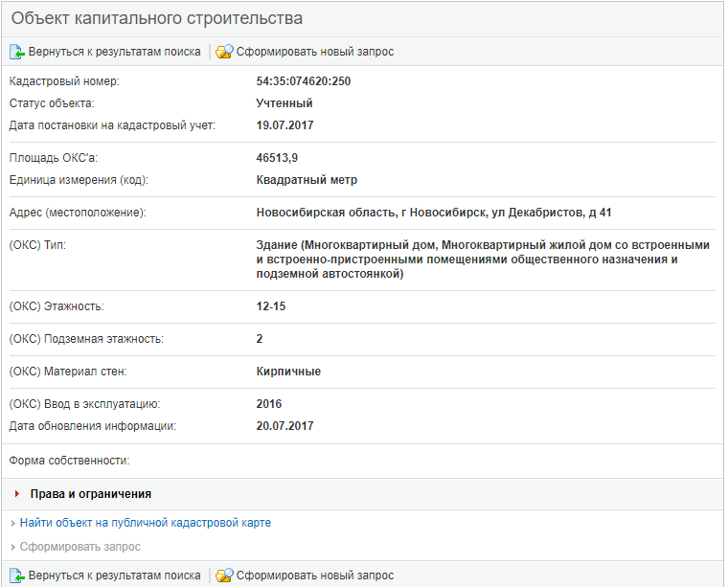Open Найти объект на публичной кадастровой карте
The width and height of the screenshot is (728, 587).
click(x=146, y=523)
